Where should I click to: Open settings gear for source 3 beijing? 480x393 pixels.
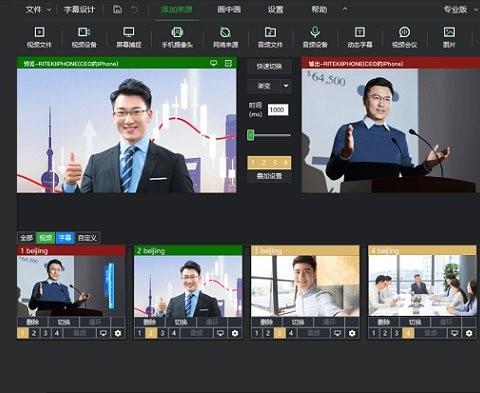click(352, 333)
